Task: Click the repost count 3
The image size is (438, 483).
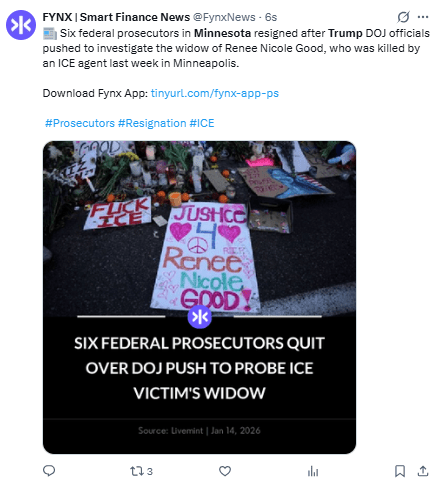Action: coord(150,471)
